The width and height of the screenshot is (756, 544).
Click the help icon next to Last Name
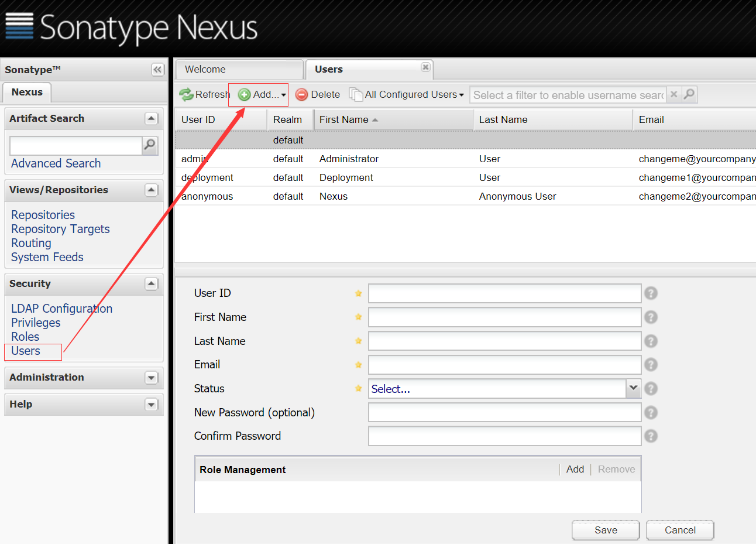point(651,341)
